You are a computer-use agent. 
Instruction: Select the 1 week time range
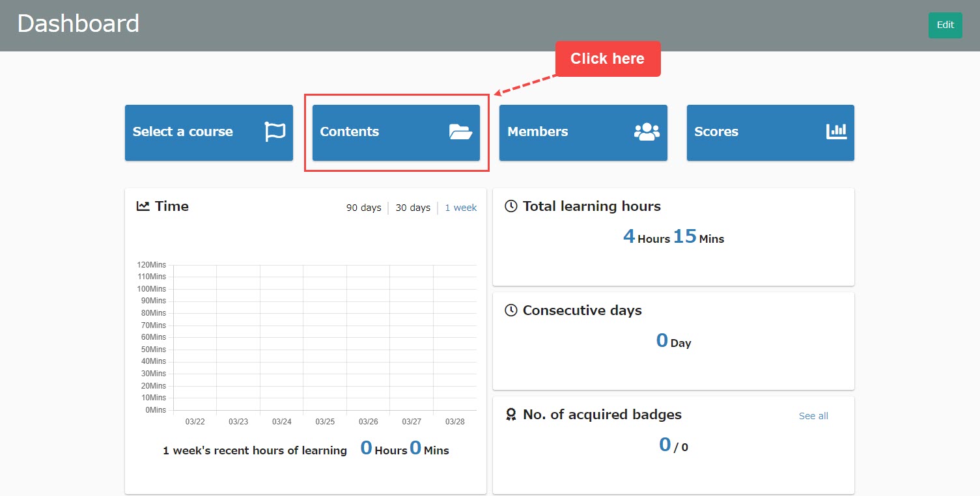click(x=460, y=208)
